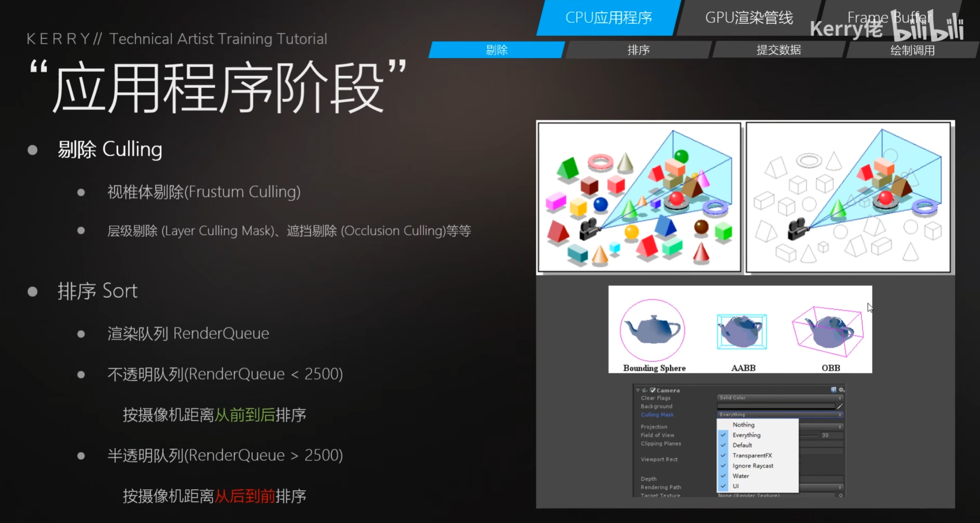Image resolution: width=980 pixels, height=523 pixels.
Task: Switch to the GPU渲染管线 tab
Action: [749, 18]
